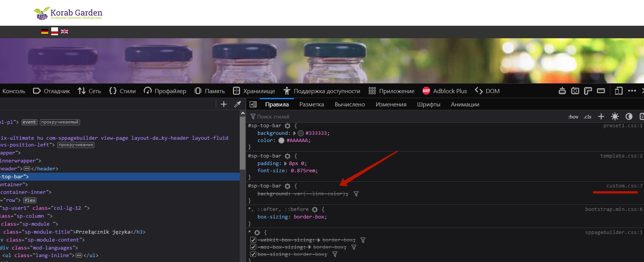644x262 pixels.
Task: Open the devtools three-dots menu
Action: coord(632,91)
